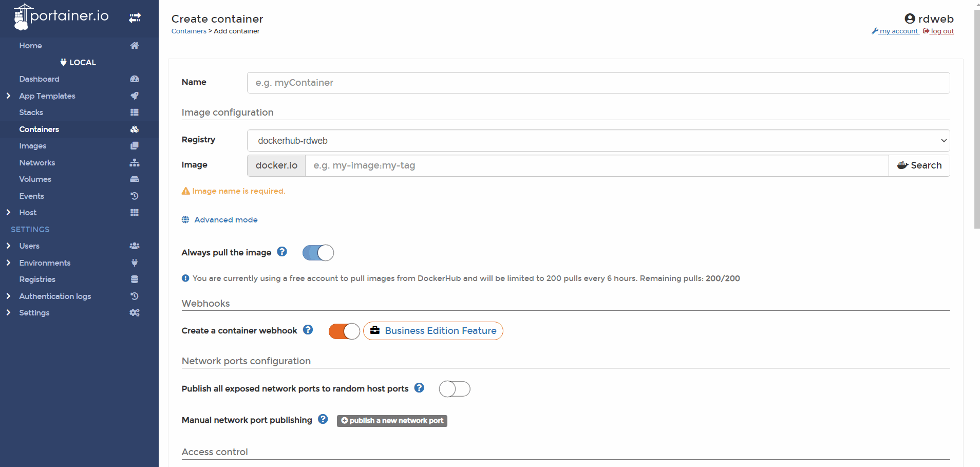Screen dimensions: 980x467
Task: Click the publish a new network port button
Action: 391,420
